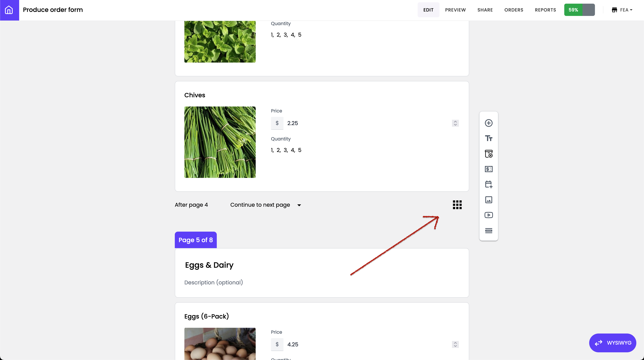The width and height of the screenshot is (644, 360).
Task: Click the dollar price field icon
Action: coord(489,169)
